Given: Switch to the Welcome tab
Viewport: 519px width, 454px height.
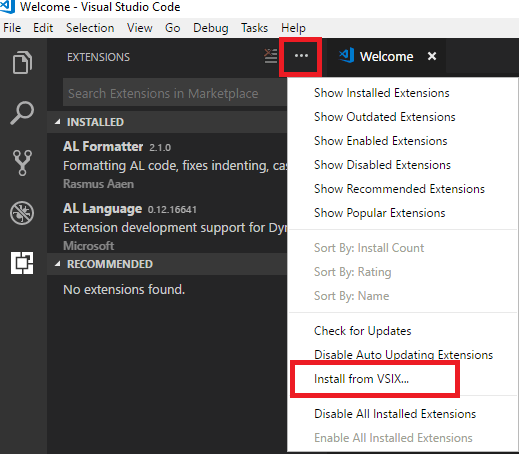Looking at the screenshot, I should tap(386, 56).
